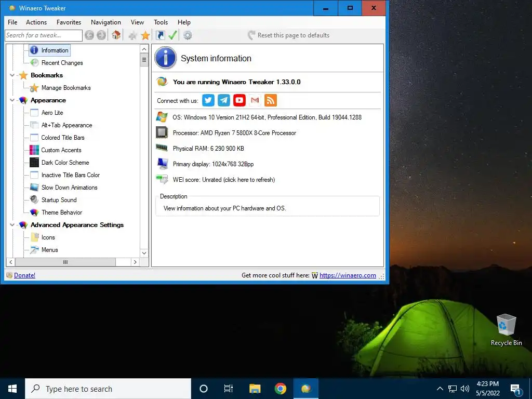Click the Forward navigation arrow in toolbar
The image size is (532, 399).
pyautogui.click(x=101, y=35)
